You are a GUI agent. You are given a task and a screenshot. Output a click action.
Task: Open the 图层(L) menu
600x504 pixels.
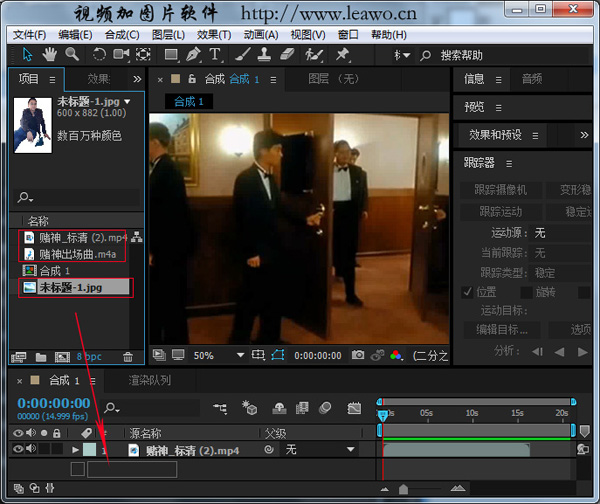coord(168,35)
